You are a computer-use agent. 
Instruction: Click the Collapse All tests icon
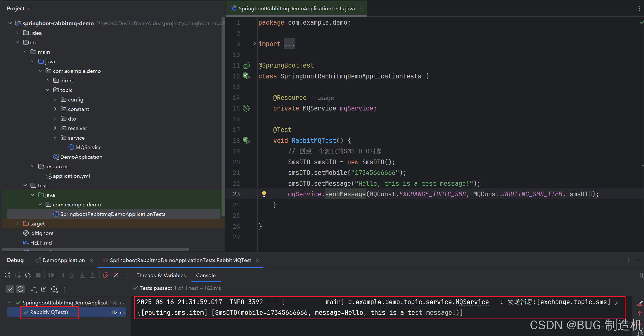pyautogui.click(x=44, y=289)
